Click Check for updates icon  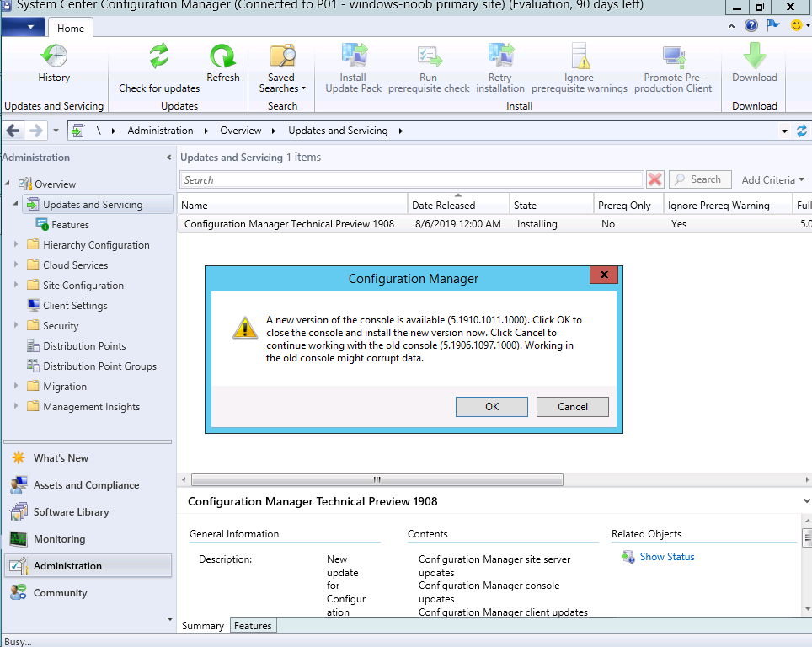tap(159, 56)
